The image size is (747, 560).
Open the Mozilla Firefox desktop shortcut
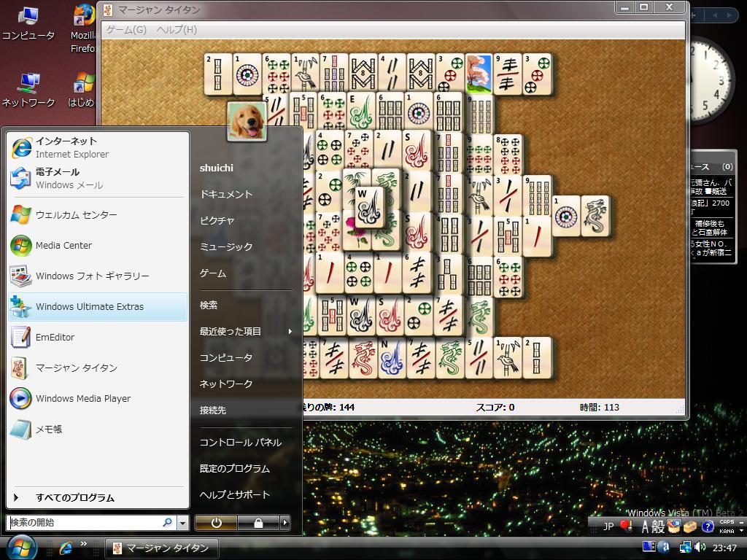coord(83,28)
